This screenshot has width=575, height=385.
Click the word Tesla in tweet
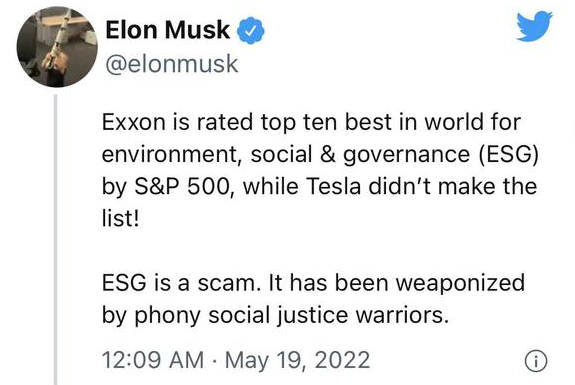pyautogui.click(x=333, y=187)
